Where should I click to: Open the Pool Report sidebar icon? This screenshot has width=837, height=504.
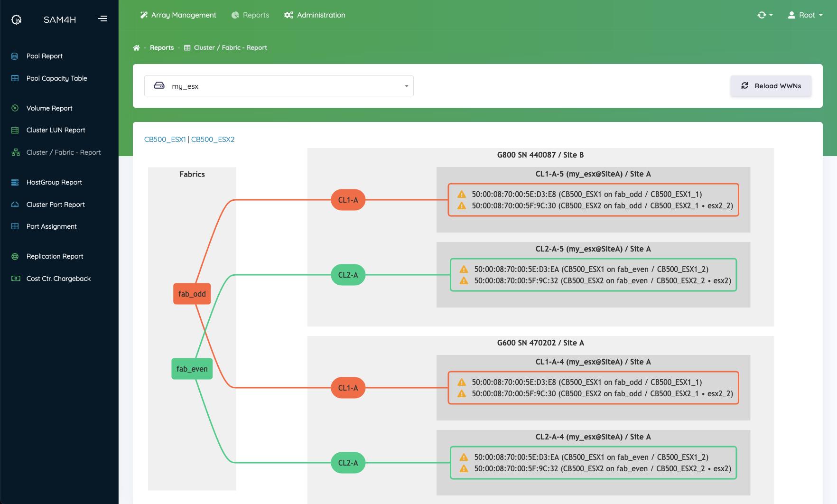(15, 56)
